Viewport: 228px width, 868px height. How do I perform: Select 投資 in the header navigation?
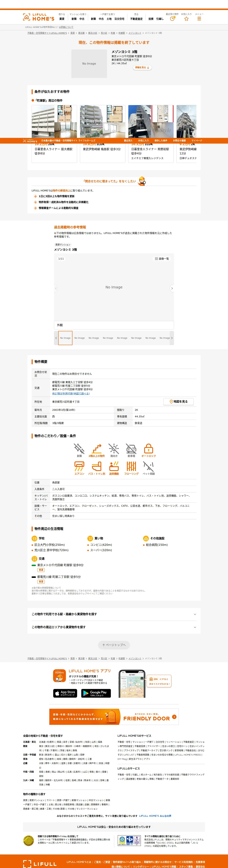click(x=151, y=19)
